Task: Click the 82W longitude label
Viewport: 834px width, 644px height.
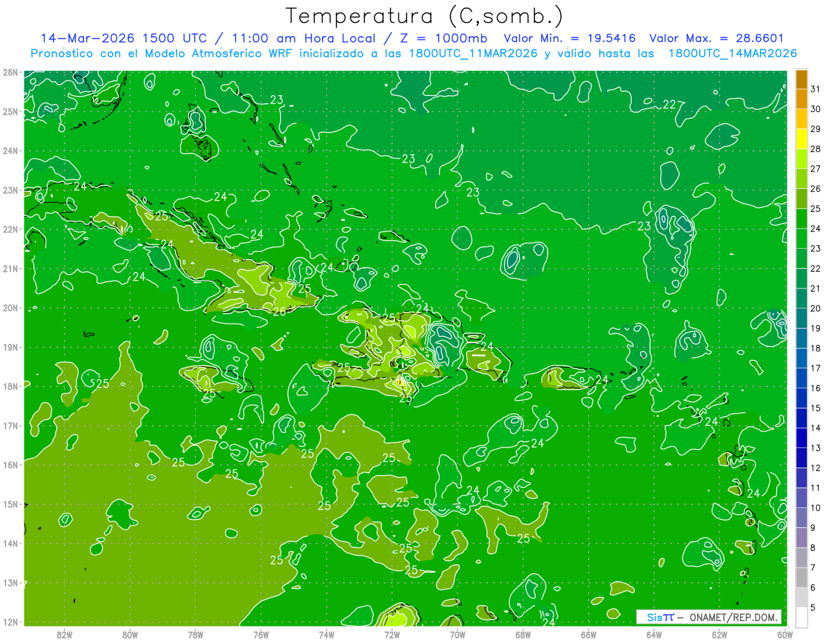Action: (x=65, y=634)
